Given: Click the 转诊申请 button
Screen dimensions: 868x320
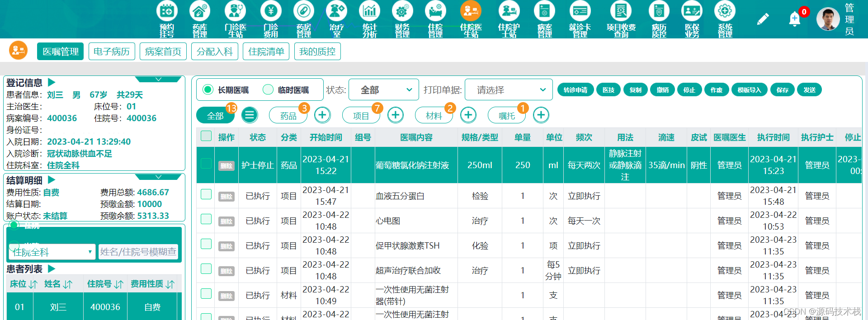Looking at the screenshot, I should pyautogui.click(x=576, y=90).
